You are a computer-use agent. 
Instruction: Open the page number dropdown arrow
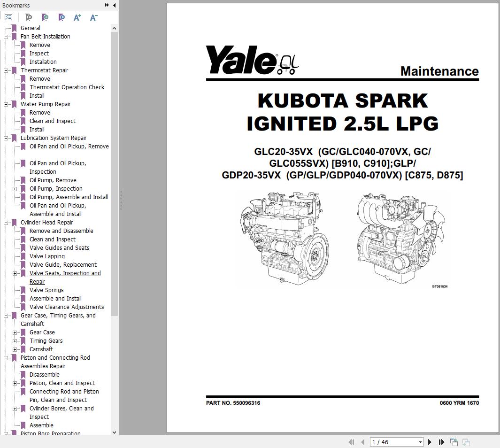click(420, 442)
